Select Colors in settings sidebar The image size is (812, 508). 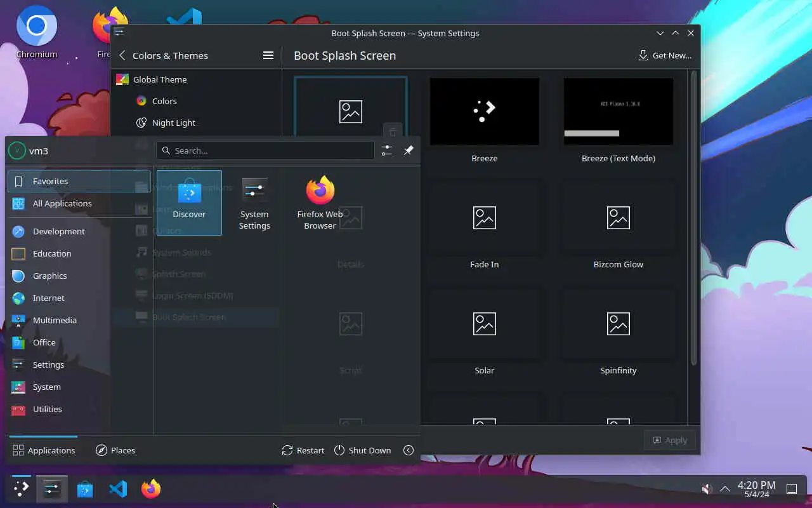[196, 101]
